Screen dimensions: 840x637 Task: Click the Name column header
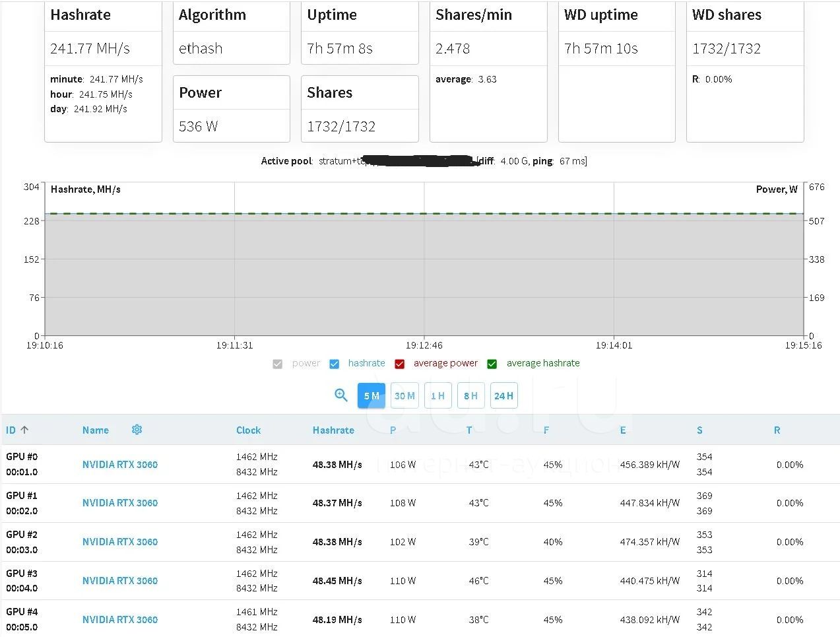pos(96,430)
